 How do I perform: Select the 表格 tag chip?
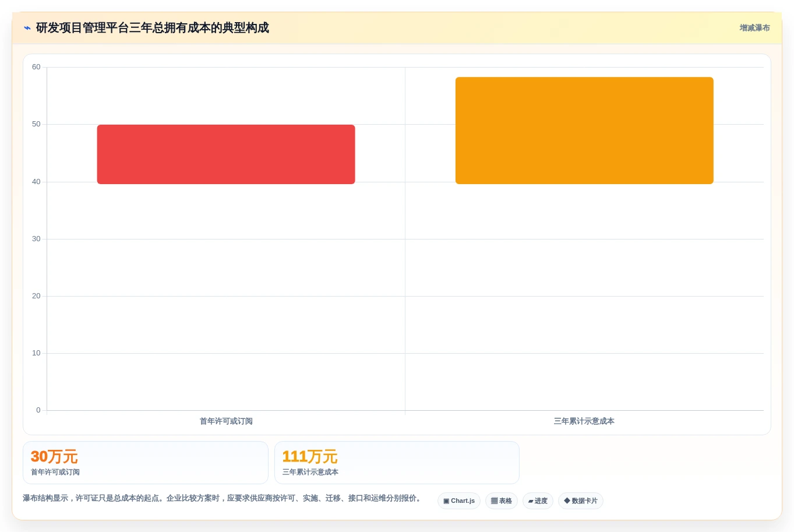coord(502,501)
